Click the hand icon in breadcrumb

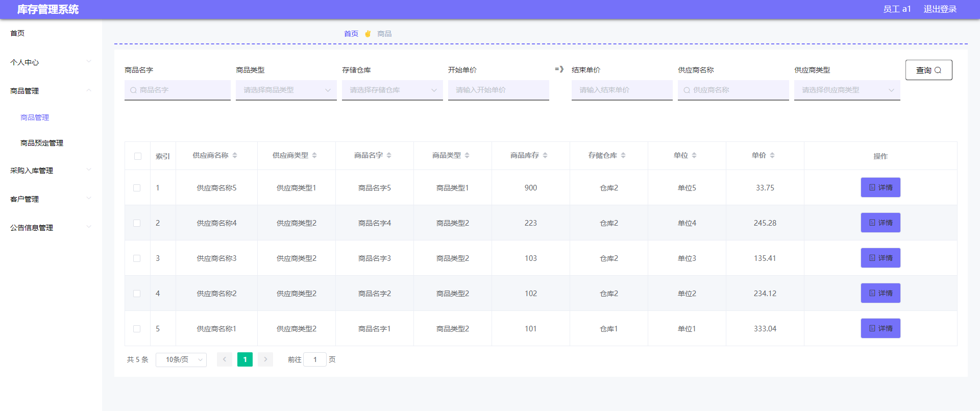(x=367, y=34)
